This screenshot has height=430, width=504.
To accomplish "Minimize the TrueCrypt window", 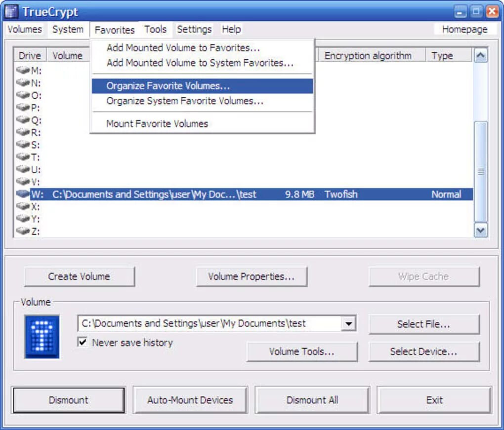I will click(x=460, y=11).
